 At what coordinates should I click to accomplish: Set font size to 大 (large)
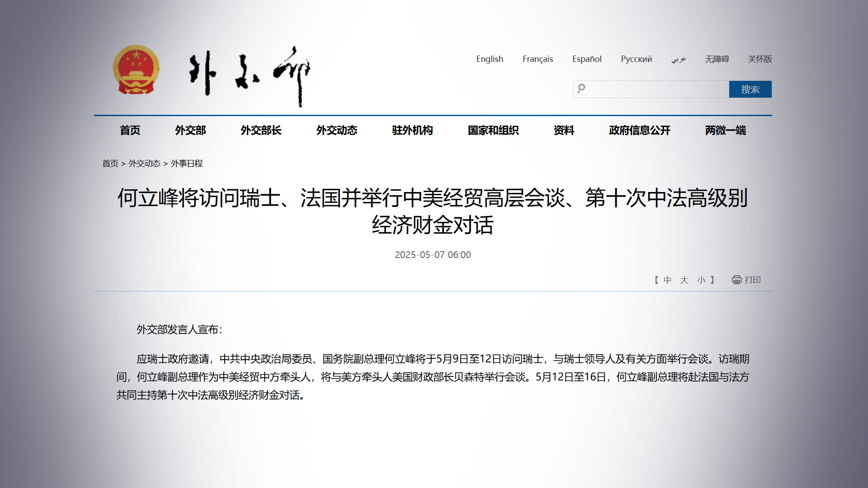pyautogui.click(x=684, y=280)
